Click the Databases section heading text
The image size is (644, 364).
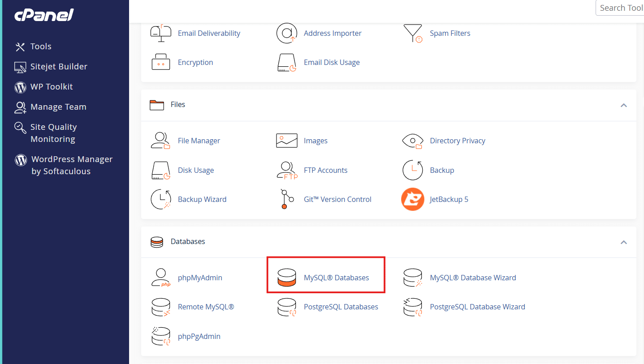click(x=188, y=241)
